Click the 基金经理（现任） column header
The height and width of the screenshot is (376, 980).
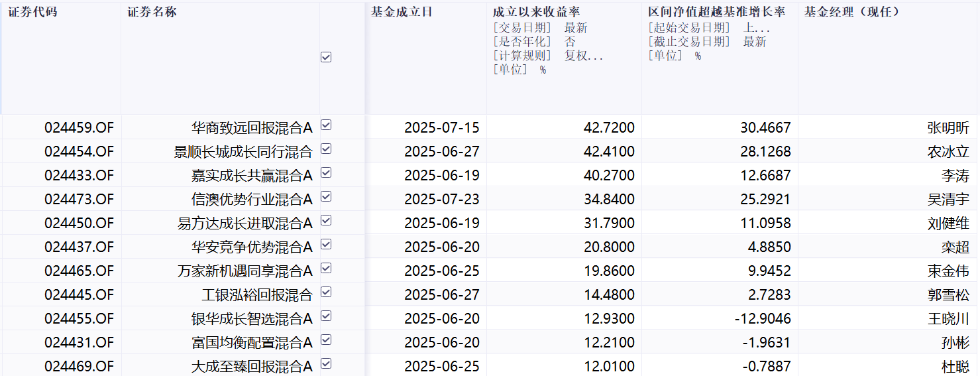[x=851, y=12]
